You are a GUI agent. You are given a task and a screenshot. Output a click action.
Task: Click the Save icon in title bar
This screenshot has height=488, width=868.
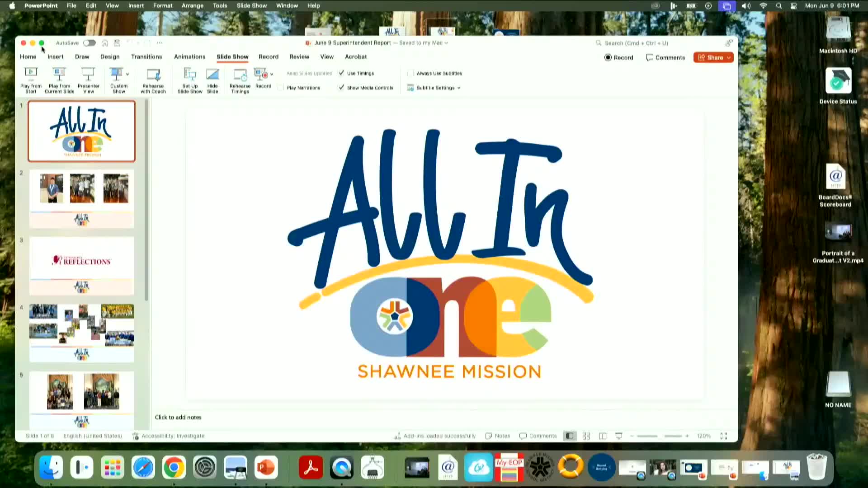[117, 43]
